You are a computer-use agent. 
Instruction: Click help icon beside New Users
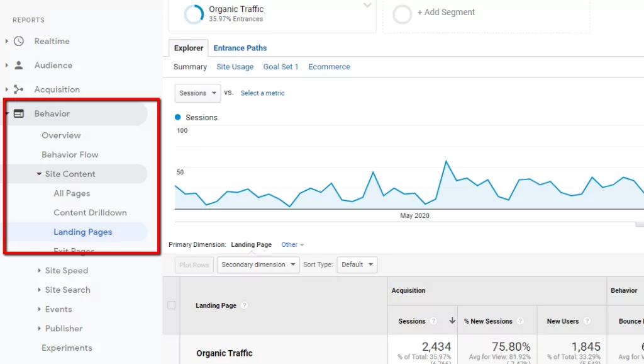(587, 321)
